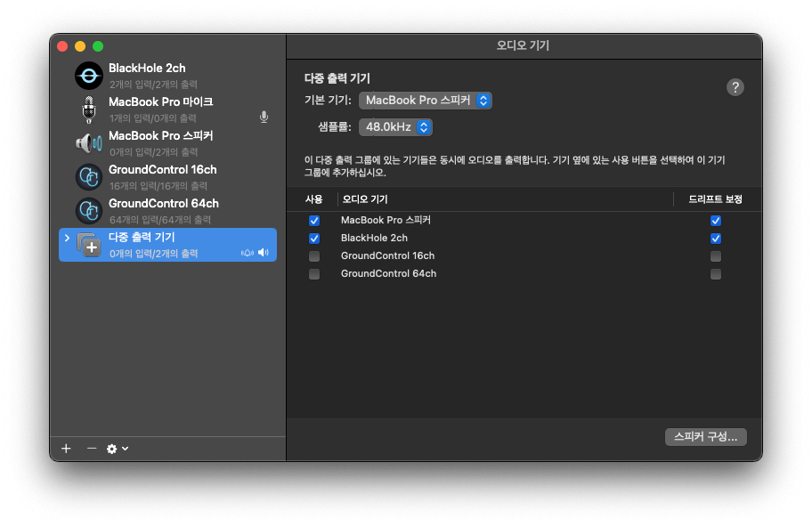Enable 사용 for GroundControl 16ch

314,256
